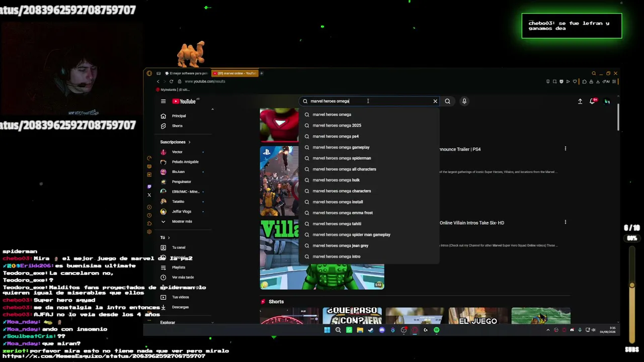Open options menu for Villain Intros video

click(565, 222)
